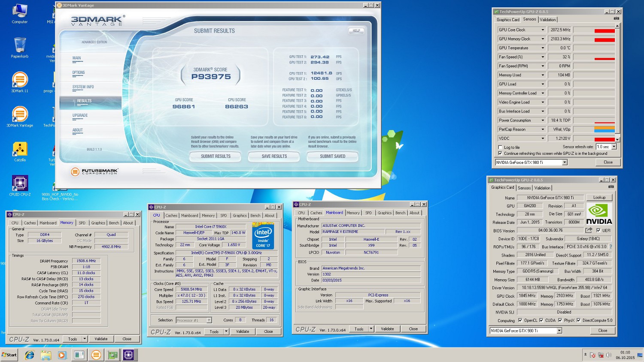Click the network status icon in the tray
This screenshot has height=362, width=644.
[601, 355]
